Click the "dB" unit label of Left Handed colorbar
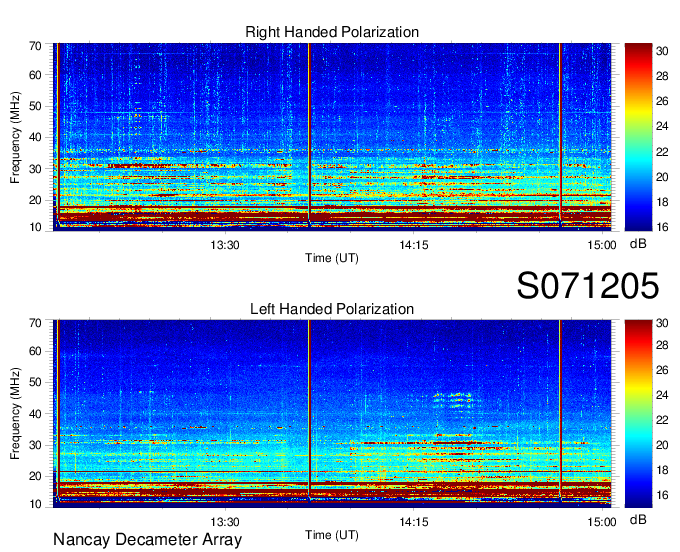 click(x=638, y=520)
